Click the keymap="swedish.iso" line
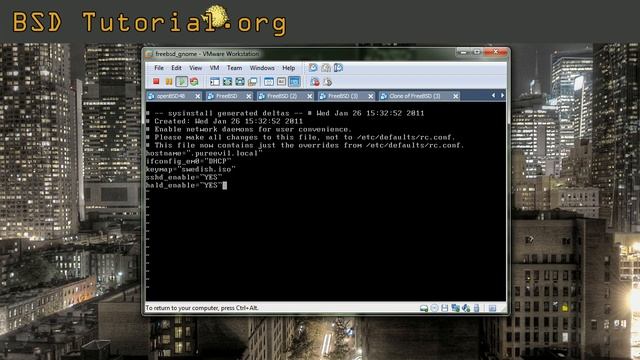Screen dimensions: 640x360 (191, 169)
